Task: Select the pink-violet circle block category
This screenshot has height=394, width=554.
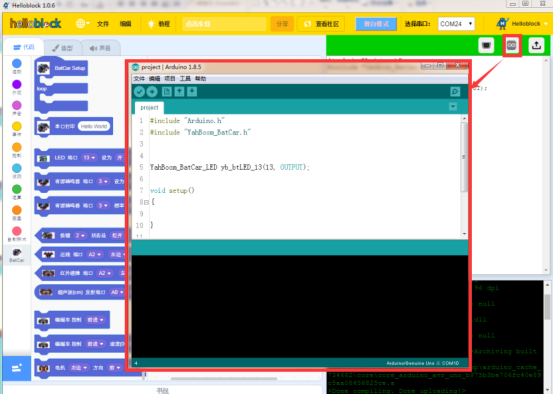Action: pyautogui.click(x=17, y=105)
